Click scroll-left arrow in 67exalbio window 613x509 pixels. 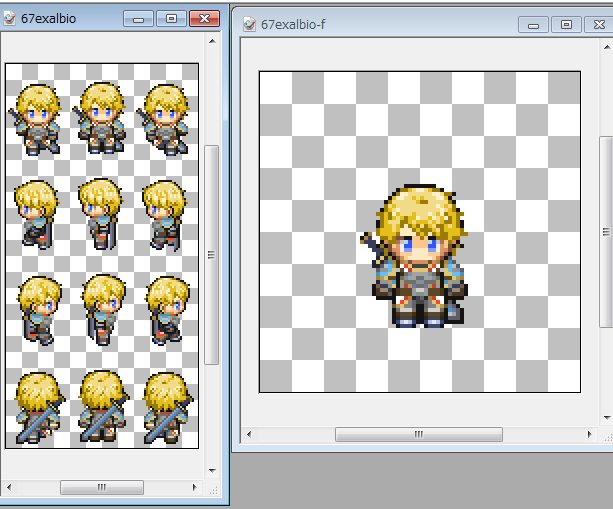(9, 487)
